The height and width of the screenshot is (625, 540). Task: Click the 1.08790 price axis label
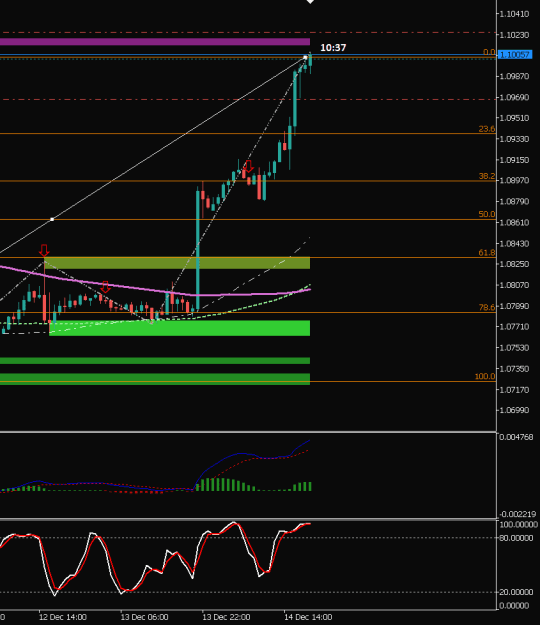click(x=514, y=202)
